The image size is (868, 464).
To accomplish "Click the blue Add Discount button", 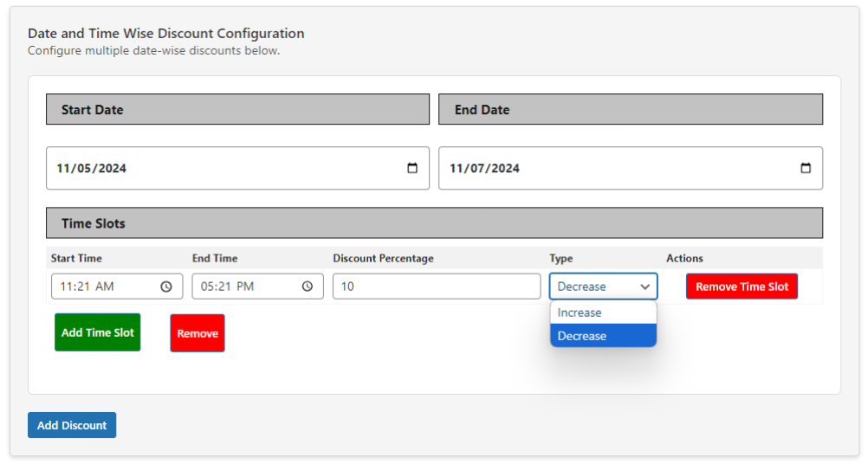I will pyautogui.click(x=72, y=425).
